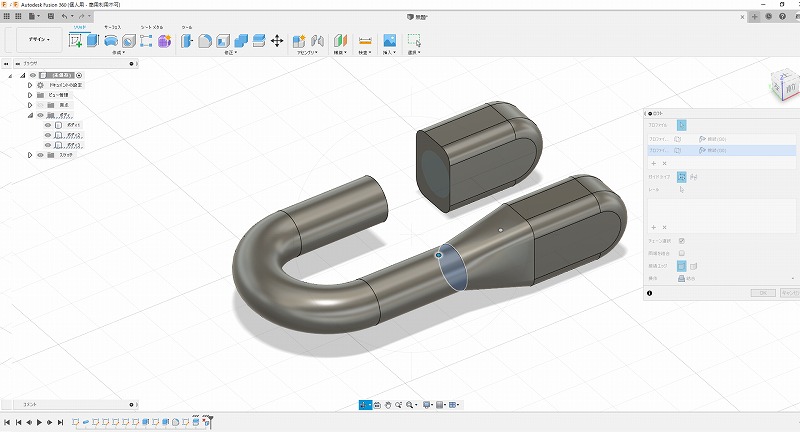Viewport: 800px width, 432px height.
Task: Click the Save icon in top bar
Action: click(53, 17)
